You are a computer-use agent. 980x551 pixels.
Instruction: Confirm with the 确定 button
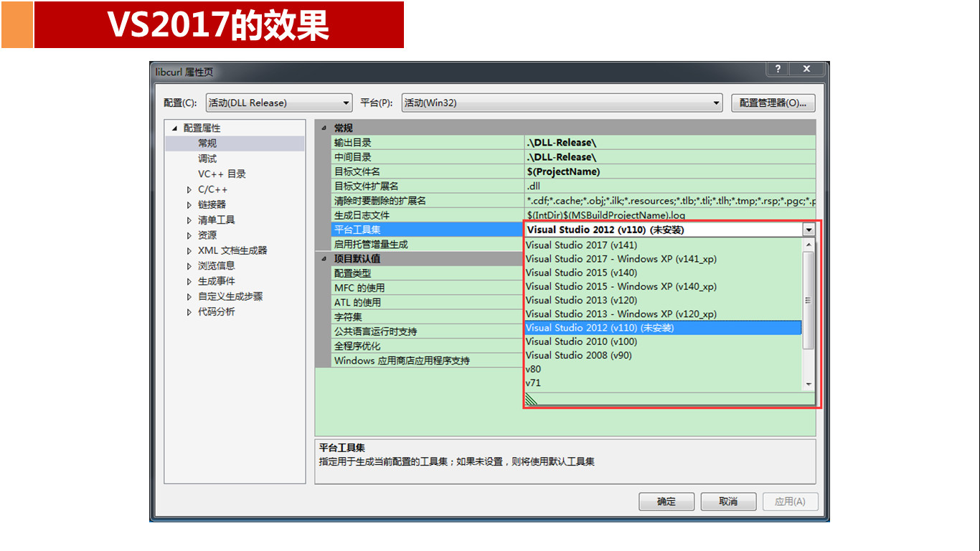[666, 501]
